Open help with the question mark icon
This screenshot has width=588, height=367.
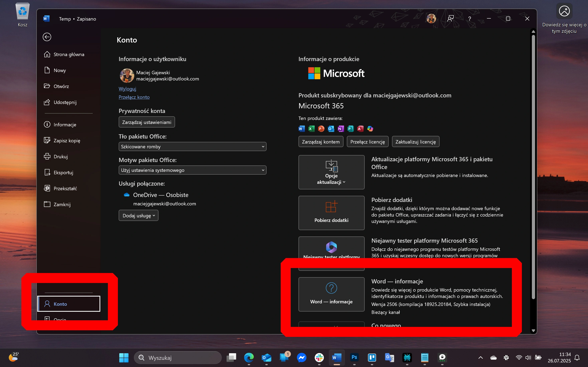click(x=470, y=19)
